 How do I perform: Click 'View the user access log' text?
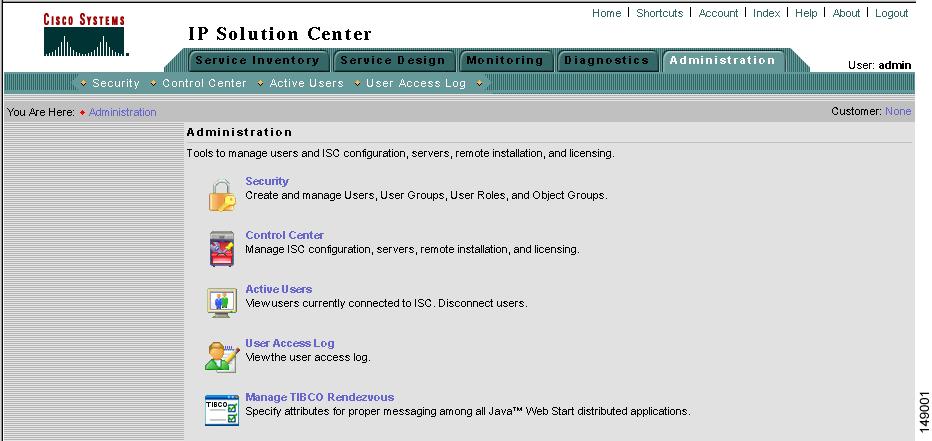point(308,357)
